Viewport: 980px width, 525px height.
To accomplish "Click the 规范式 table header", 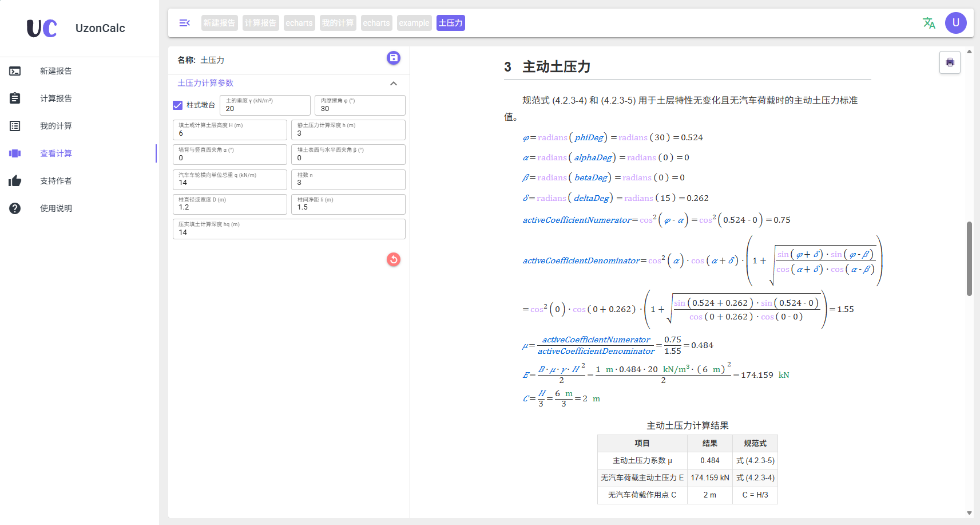I will point(755,443).
